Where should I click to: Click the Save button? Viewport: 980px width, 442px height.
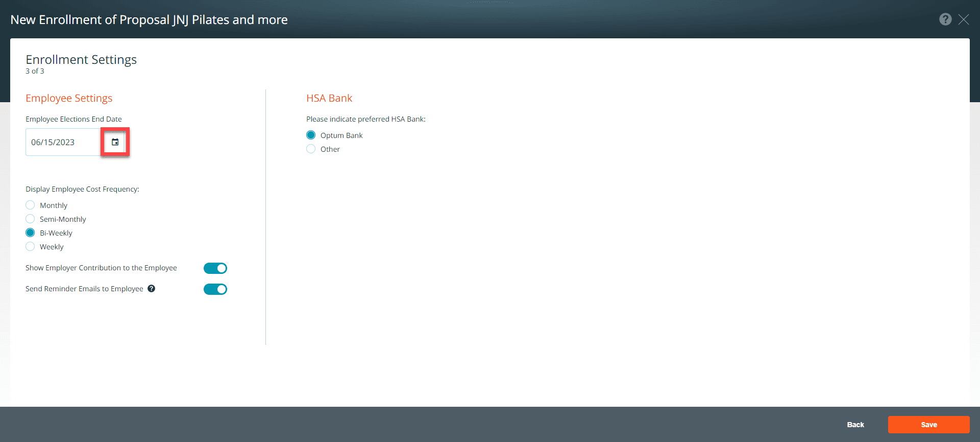coord(929,425)
